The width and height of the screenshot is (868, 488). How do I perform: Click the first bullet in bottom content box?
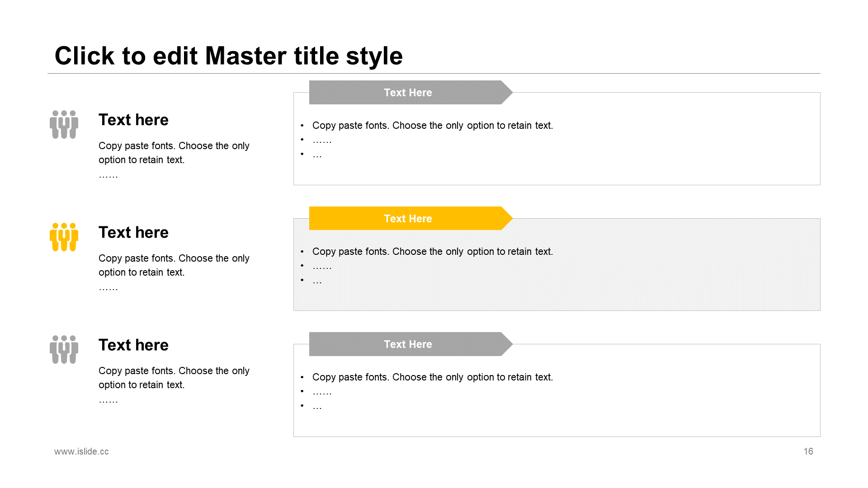coord(432,377)
